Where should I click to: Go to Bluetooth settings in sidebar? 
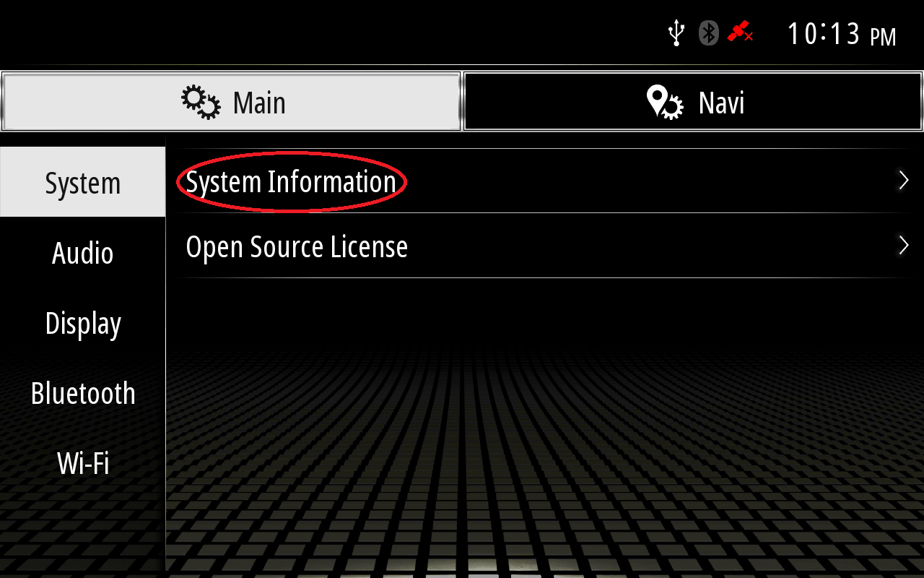[x=83, y=393]
